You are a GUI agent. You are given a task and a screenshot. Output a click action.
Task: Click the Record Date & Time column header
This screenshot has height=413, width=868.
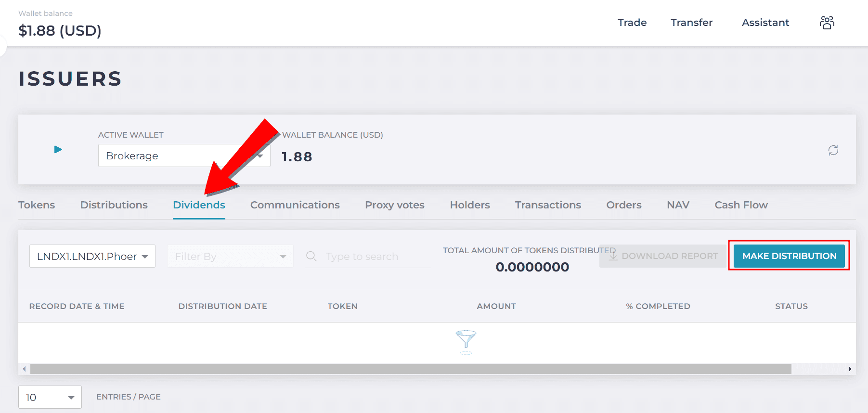tap(77, 306)
